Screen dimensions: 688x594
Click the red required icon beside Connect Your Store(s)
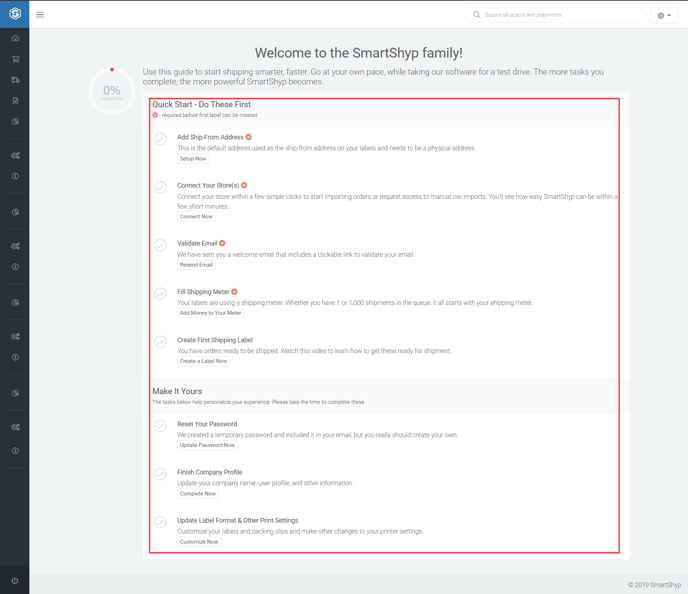(244, 186)
